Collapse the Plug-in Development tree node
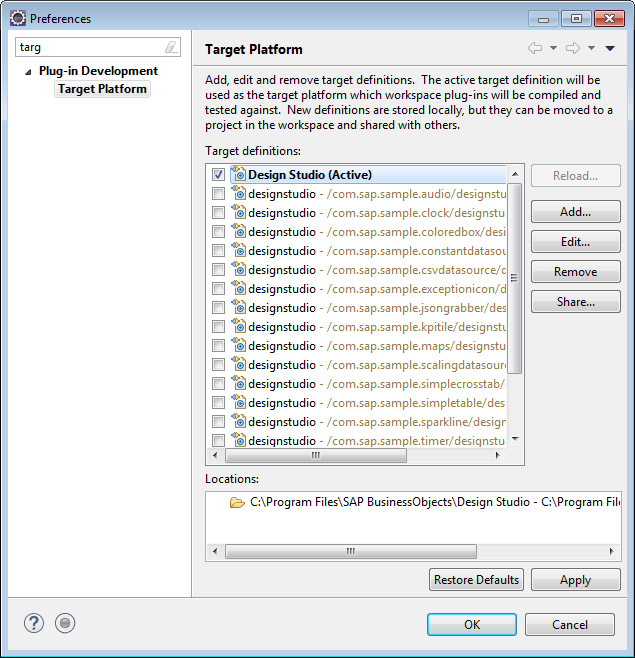Image resolution: width=635 pixels, height=658 pixels. click(28, 72)
